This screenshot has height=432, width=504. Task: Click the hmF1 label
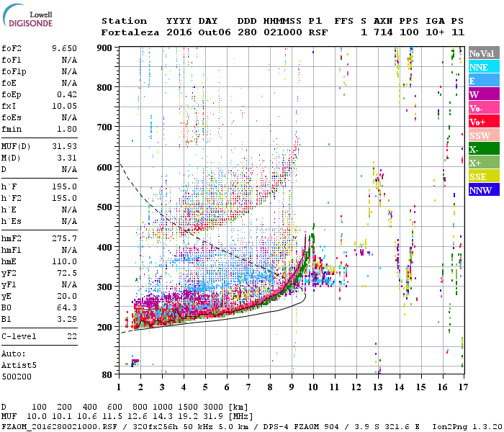pos(12,250)
